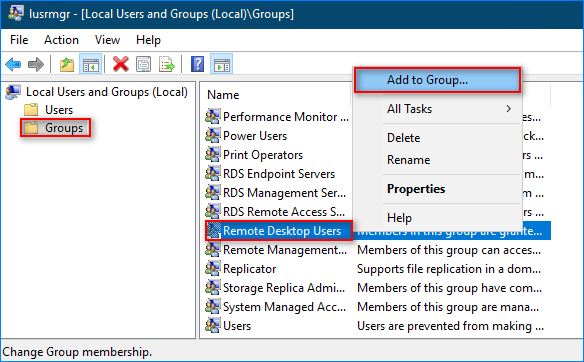The height and width of the screenshot is (362, 584).
Task: Choose Delete in the context menu
Action: click(x=404, y=138)
